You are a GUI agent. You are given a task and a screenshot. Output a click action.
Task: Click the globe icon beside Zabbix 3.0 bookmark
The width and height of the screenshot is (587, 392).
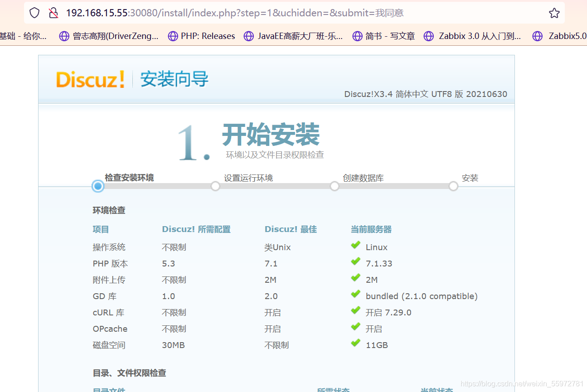[428, 36]
